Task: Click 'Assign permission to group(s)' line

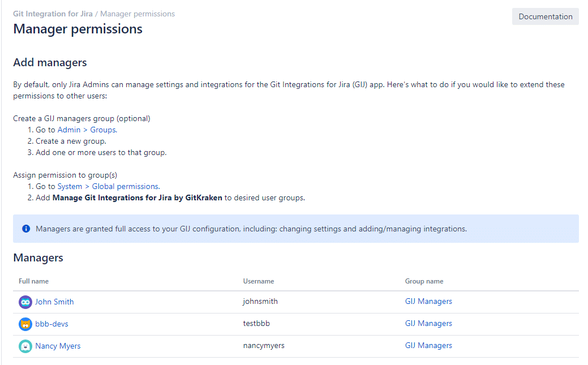Action: pyautogui.click(x=65, y=175)
